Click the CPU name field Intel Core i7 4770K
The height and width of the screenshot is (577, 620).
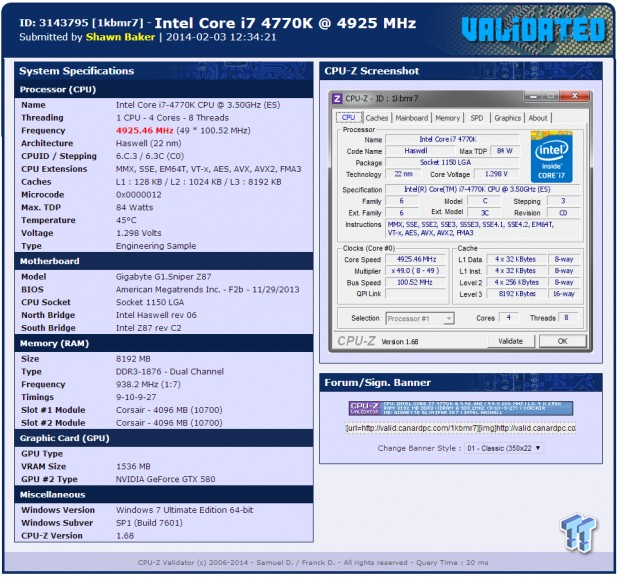tap(452, 139)
